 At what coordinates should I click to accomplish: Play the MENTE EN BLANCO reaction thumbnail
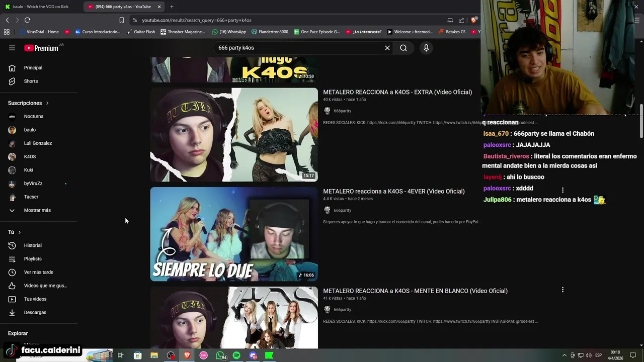tap(234, 318)
